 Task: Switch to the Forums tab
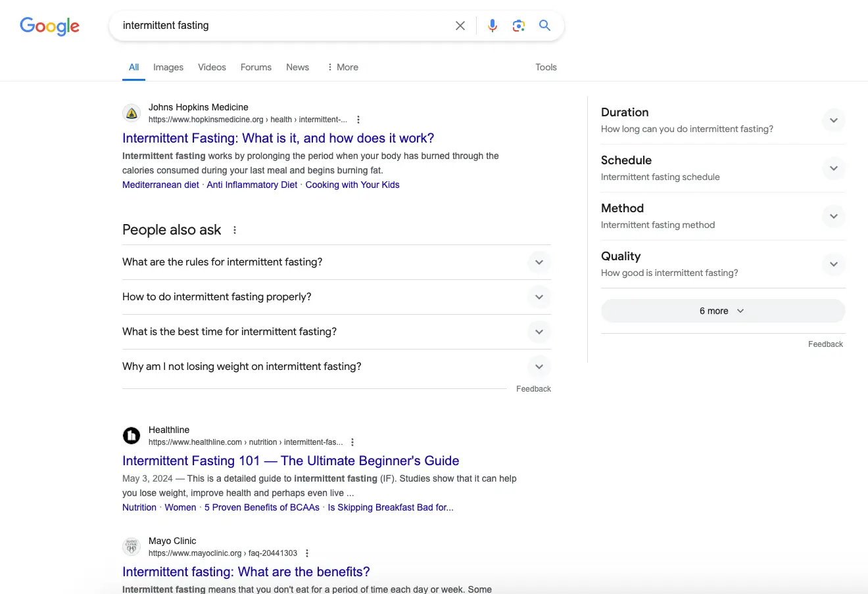coord(256,67)
